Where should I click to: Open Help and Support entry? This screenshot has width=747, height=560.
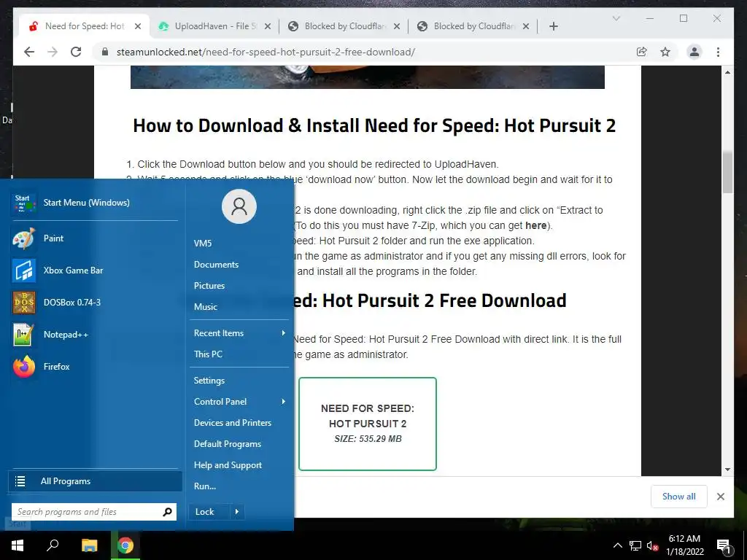pyautogui.click(x=228, y=465)
